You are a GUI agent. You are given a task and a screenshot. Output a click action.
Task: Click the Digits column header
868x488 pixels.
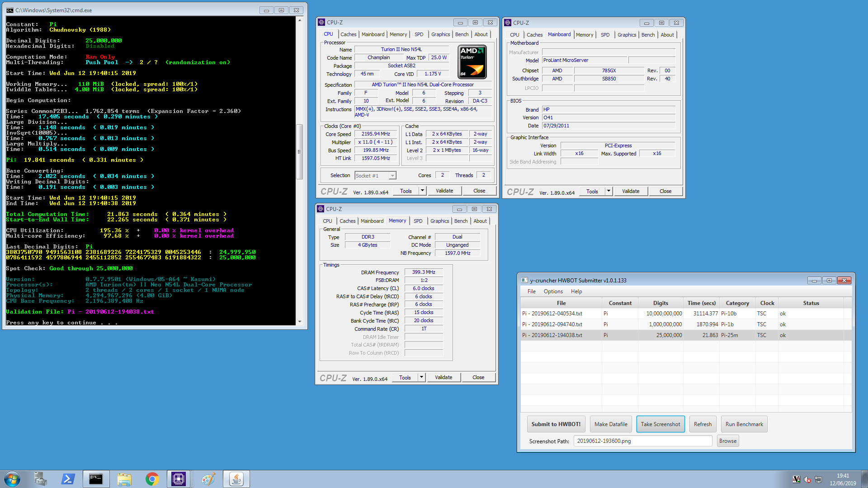tap(660, 303)
